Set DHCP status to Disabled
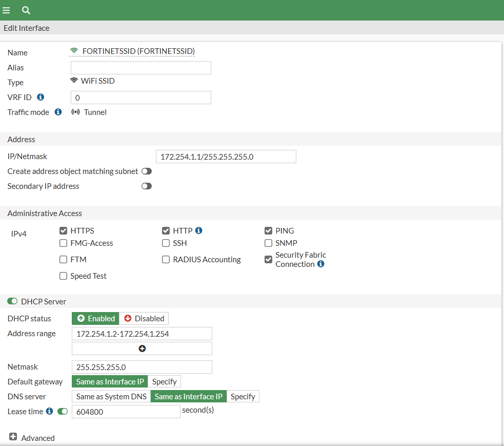This screenshot has width=504, height=446. click(144, 318)
